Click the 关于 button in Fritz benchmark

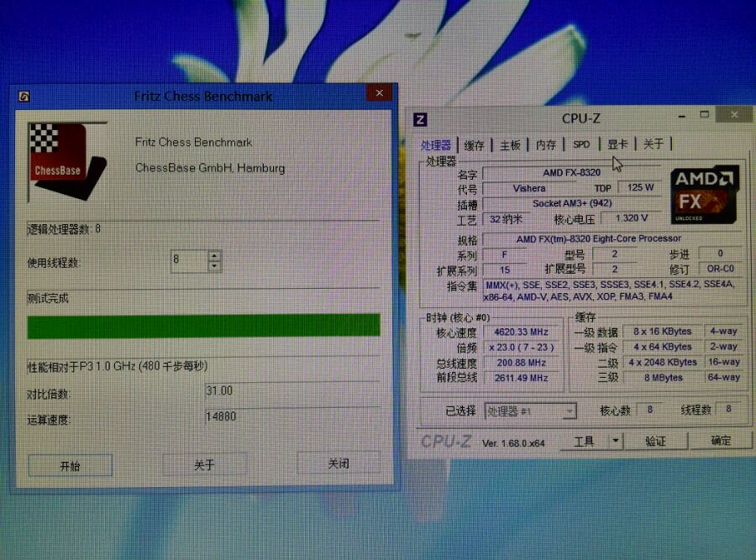(x=204, y=464)
